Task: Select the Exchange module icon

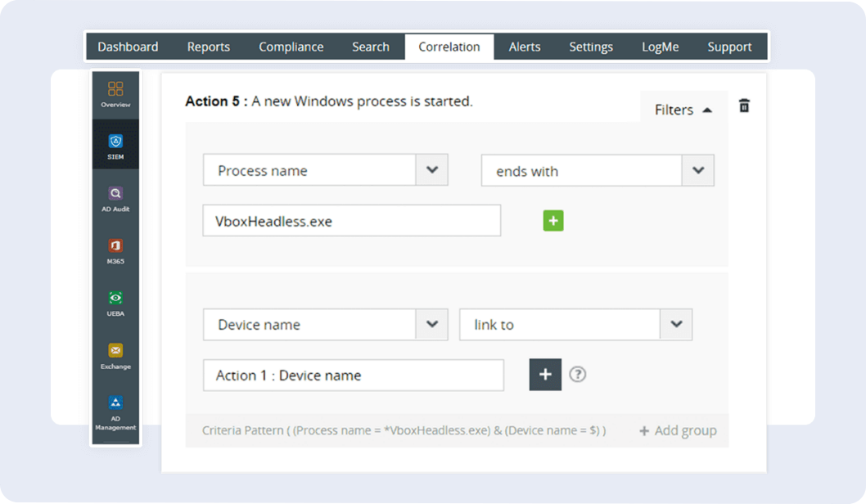Action: pos(115,355)
